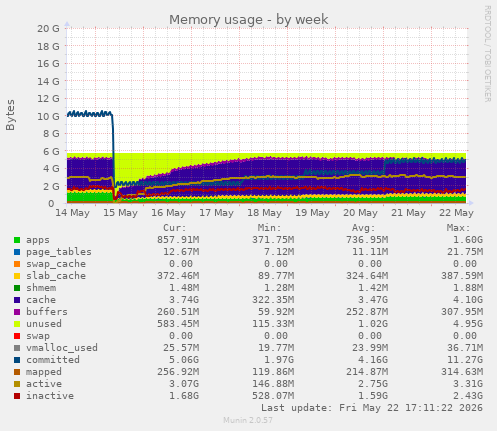
Task: Click shmem max value 1.88M
Action: pos(468,288)
